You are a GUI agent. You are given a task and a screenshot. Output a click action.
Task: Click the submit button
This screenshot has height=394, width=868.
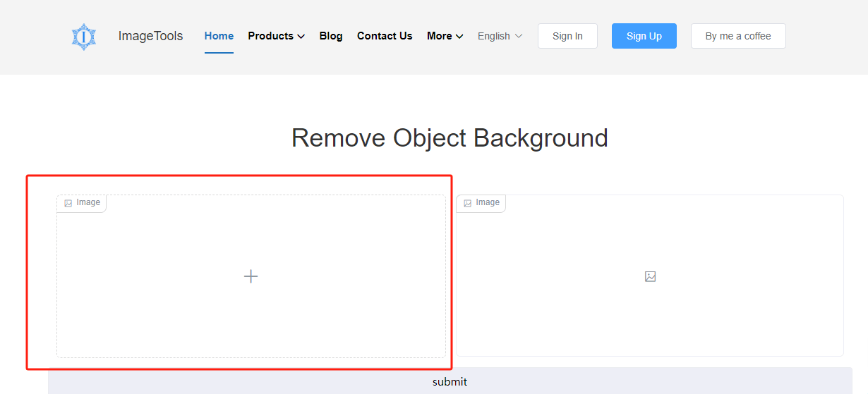click(450, 381)
